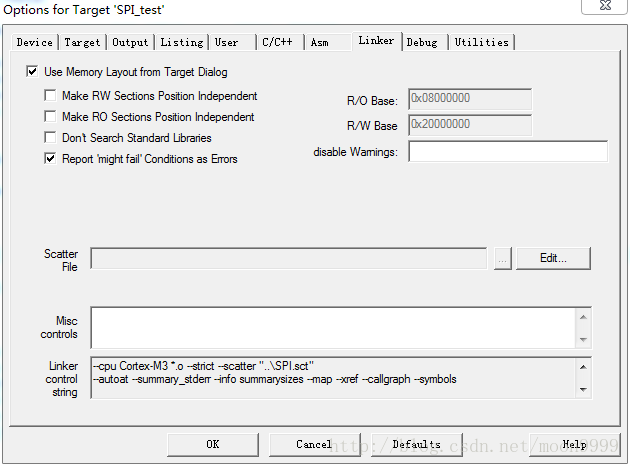Click Misc controls scroll up arrow
The width and height of the screenshot is (630, 466).
tap(583, 317)
